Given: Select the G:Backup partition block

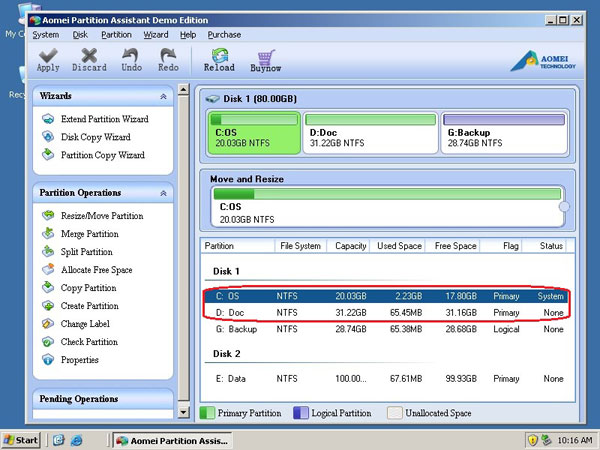Looking at the screenshot, I should click(504, 132).
